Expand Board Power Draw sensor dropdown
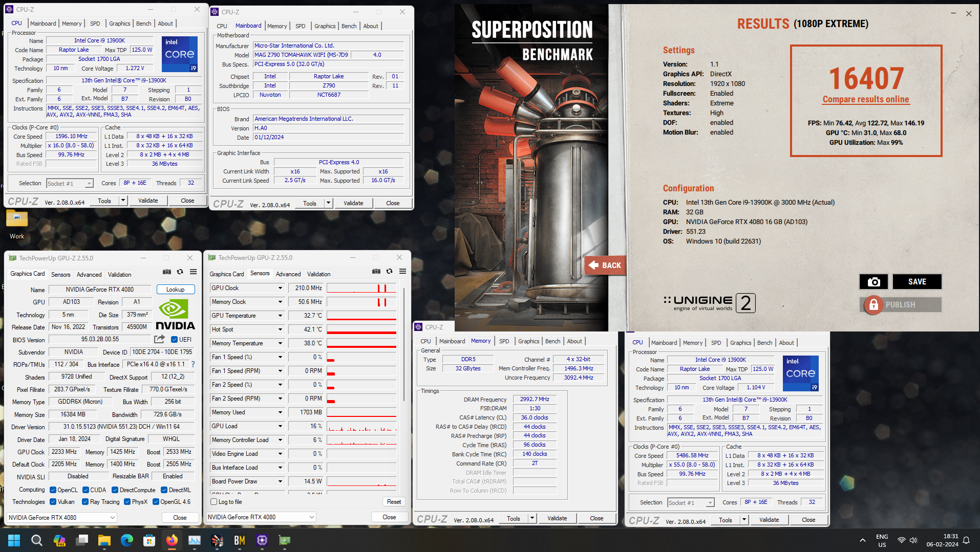The width and height of the screenshot is (980, 552). click(280, 481)
